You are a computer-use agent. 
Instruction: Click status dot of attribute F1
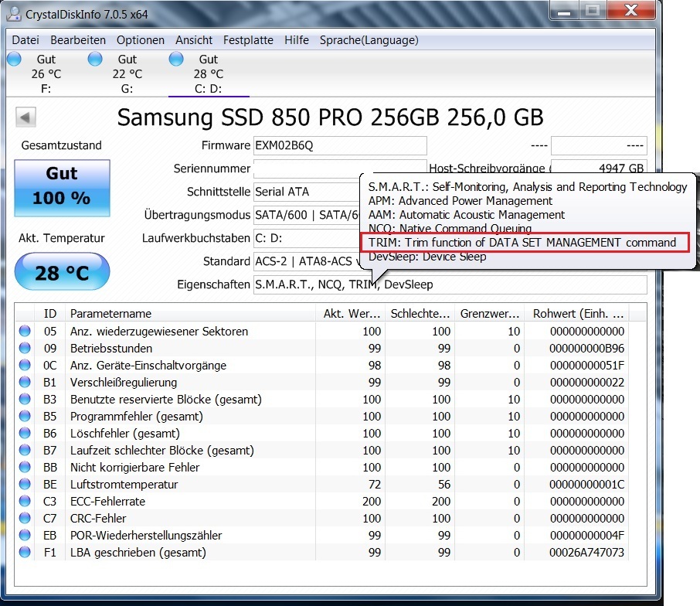pos(25,552)
